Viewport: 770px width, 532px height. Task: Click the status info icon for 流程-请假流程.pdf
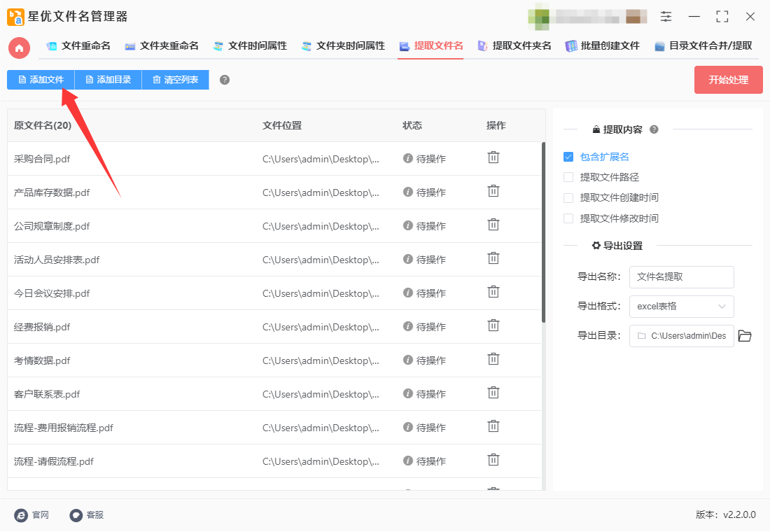click(x=407, y=461)
